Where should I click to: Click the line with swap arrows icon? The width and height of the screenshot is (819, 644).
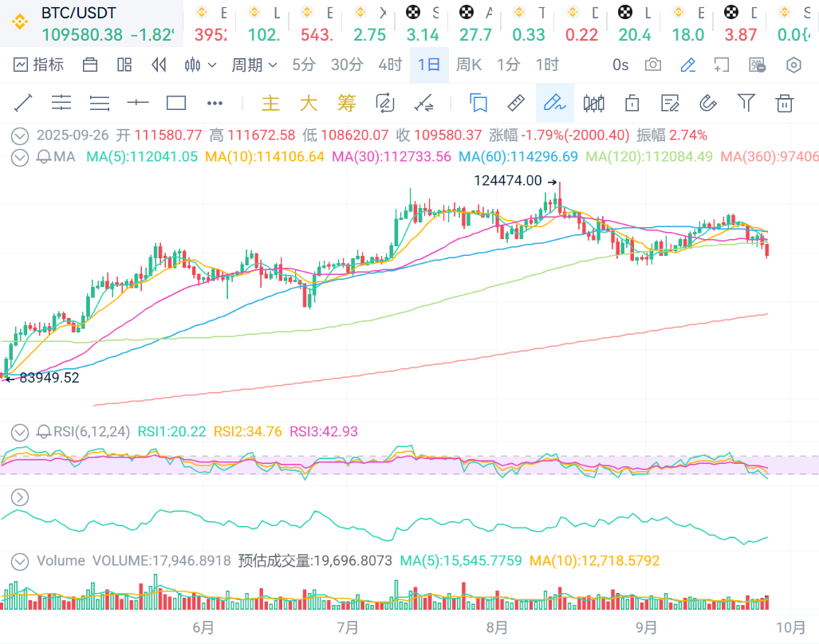pyautogui.click(x=423, y=103)
